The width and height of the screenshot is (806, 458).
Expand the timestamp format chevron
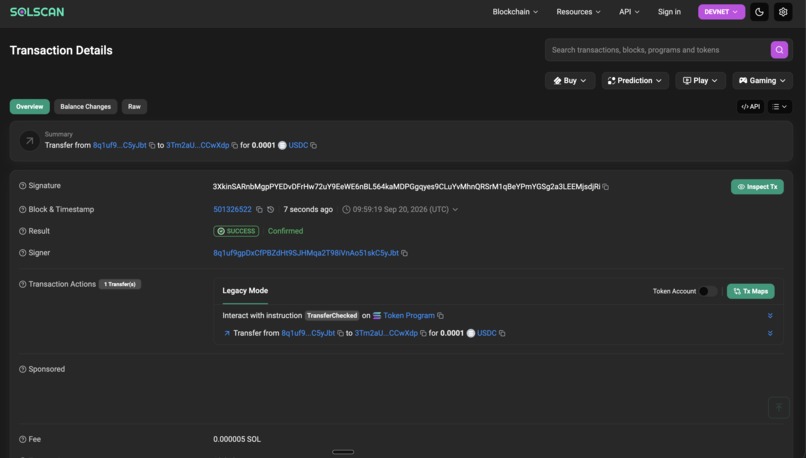pyautogui.click(x=455, y=210)
